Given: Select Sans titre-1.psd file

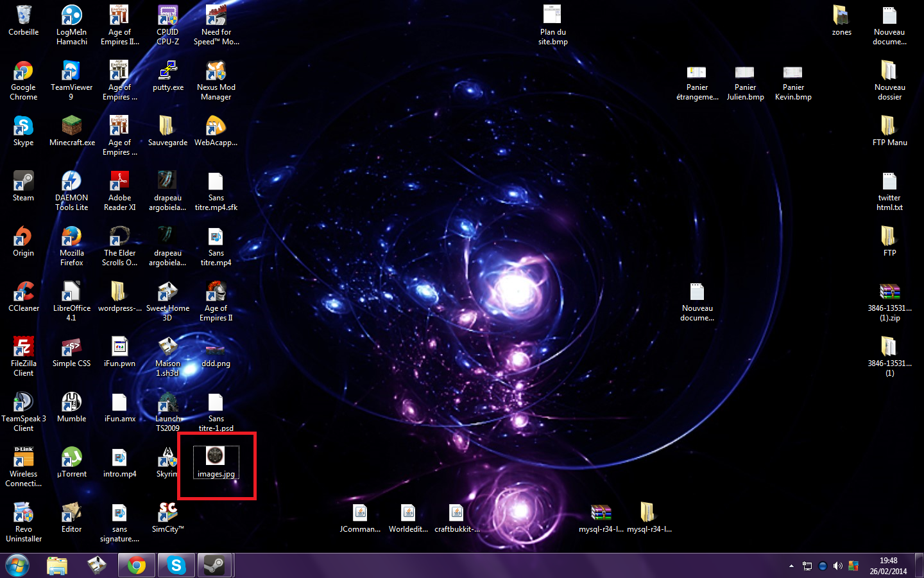Looking at the screenshot, I should click(x=216, y=412).
